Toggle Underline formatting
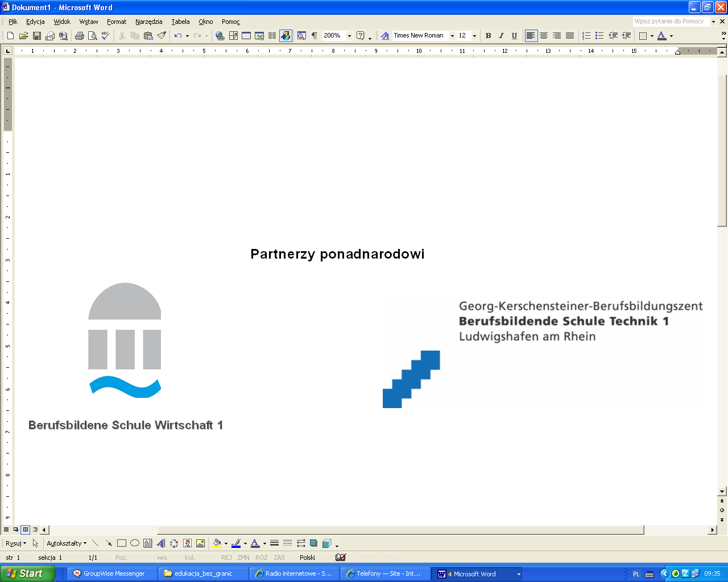Viewport: 728px width, 582px height. [514, 36]
